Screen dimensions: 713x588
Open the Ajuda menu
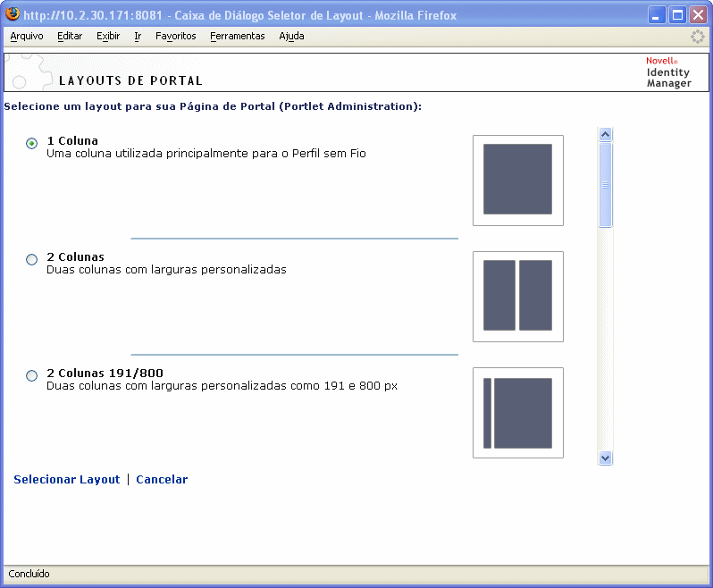point(291,36)
